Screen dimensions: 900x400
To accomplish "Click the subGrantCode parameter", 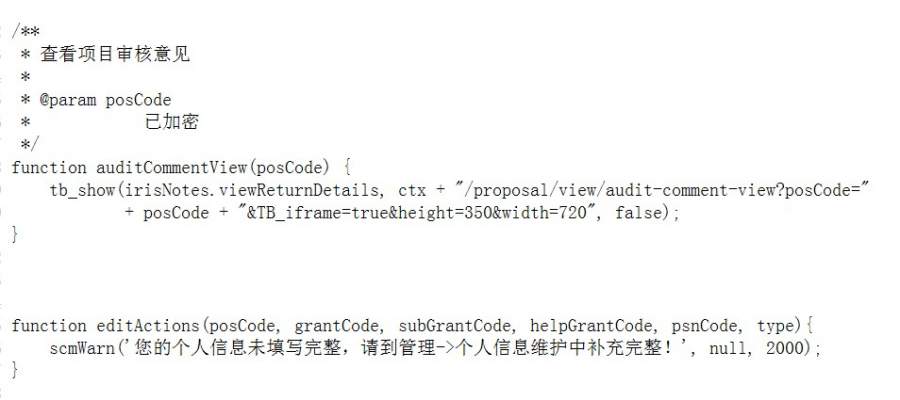I will 454,327.
